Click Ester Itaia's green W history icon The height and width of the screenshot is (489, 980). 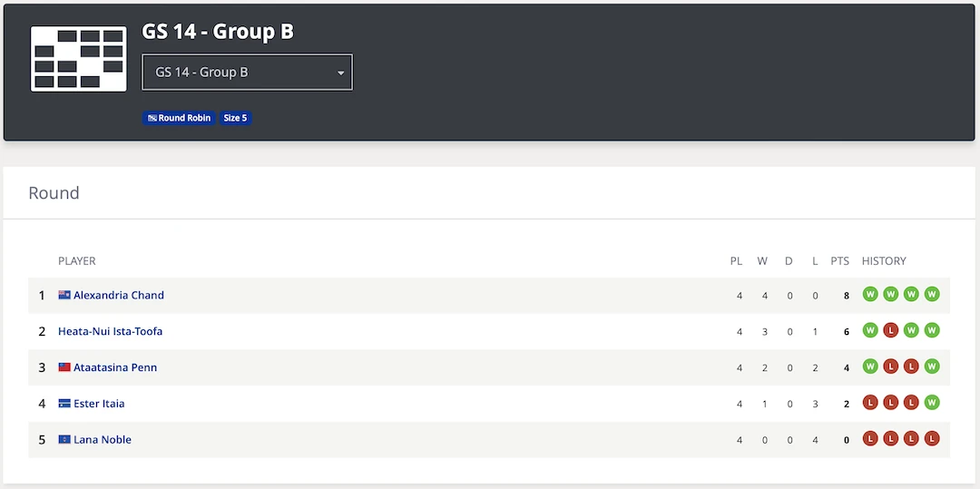pyautogui.click(x=932, y=403)
